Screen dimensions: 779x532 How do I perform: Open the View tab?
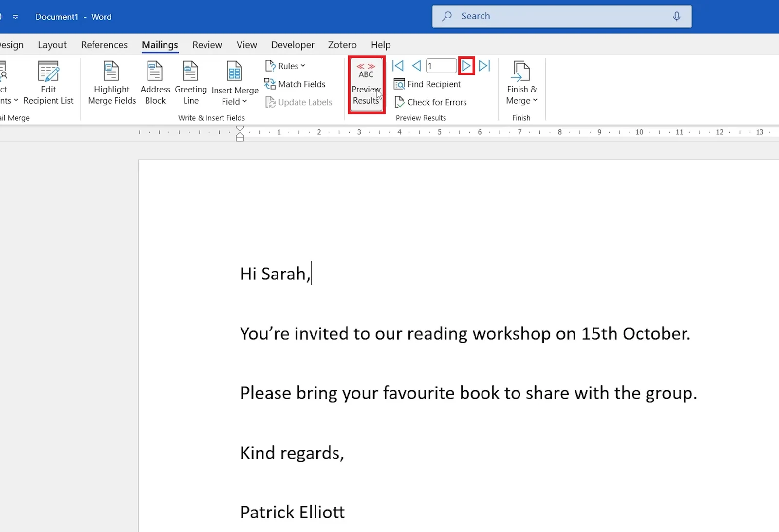[x=246, y=45]
